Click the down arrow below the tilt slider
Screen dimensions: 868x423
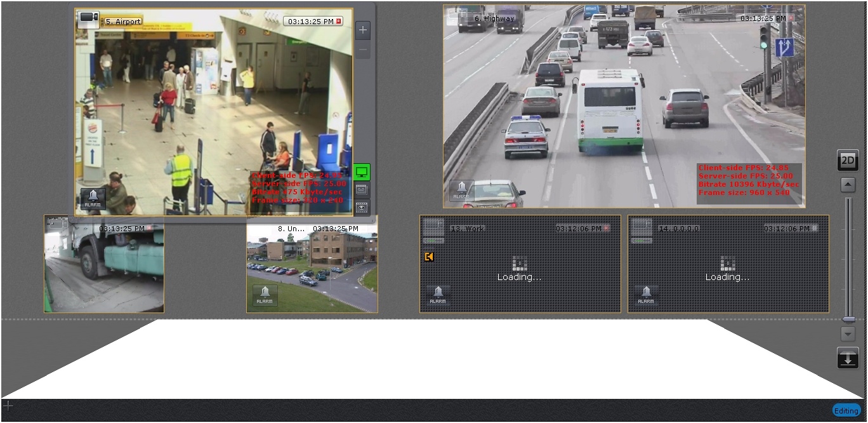848,334
